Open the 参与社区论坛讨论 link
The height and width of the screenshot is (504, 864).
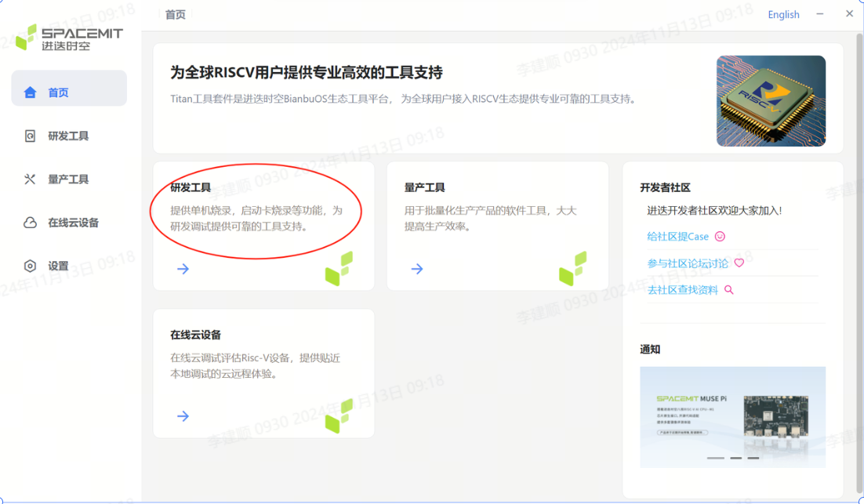pos(688,263)
